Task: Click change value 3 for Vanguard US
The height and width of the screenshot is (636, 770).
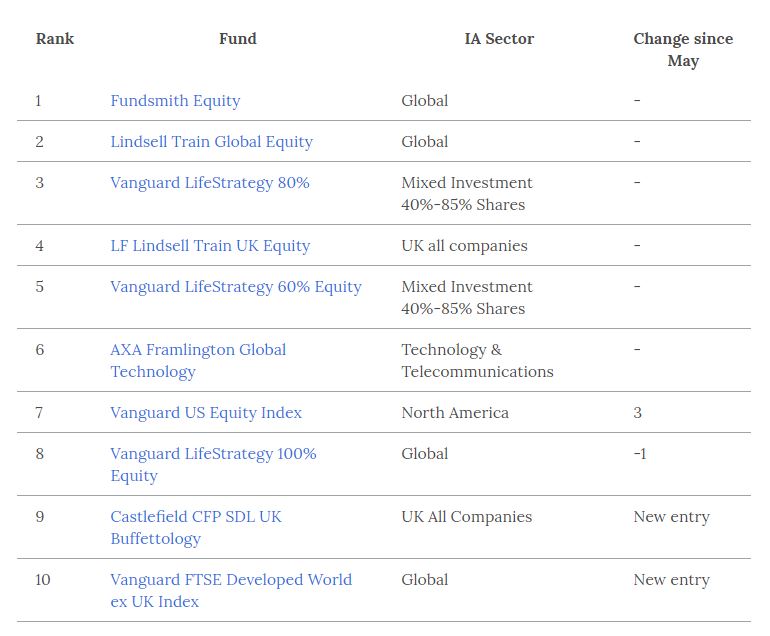Action: click(x=637, y=413)
